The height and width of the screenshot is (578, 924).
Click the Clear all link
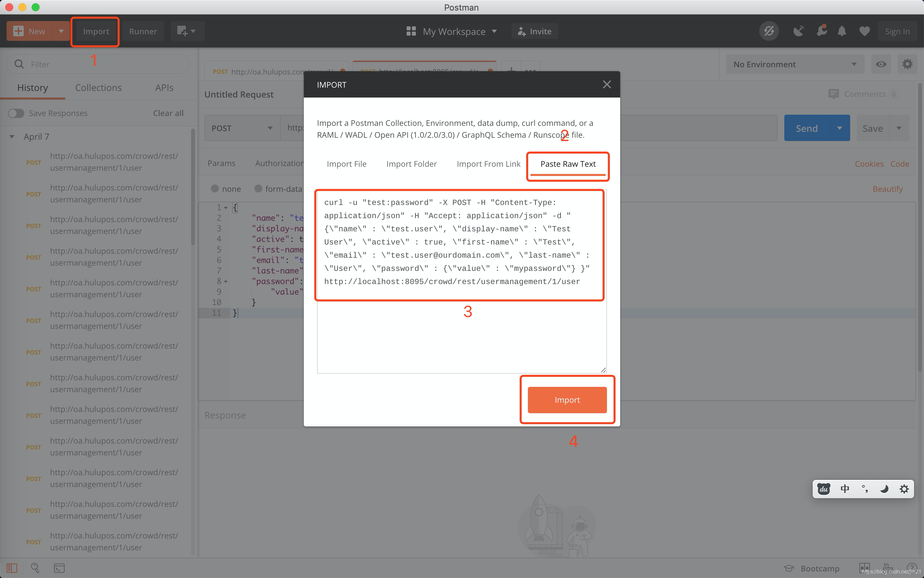168,113
